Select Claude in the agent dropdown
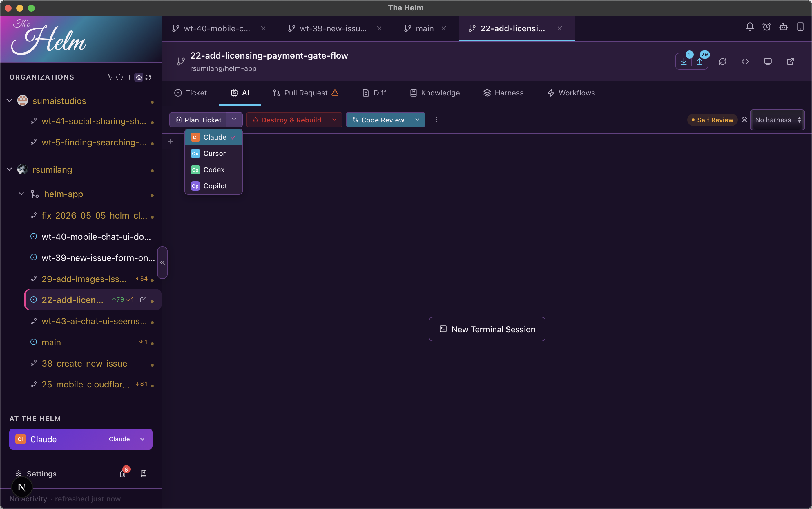The width and height of the screenshot is (812, 509). 214,137
